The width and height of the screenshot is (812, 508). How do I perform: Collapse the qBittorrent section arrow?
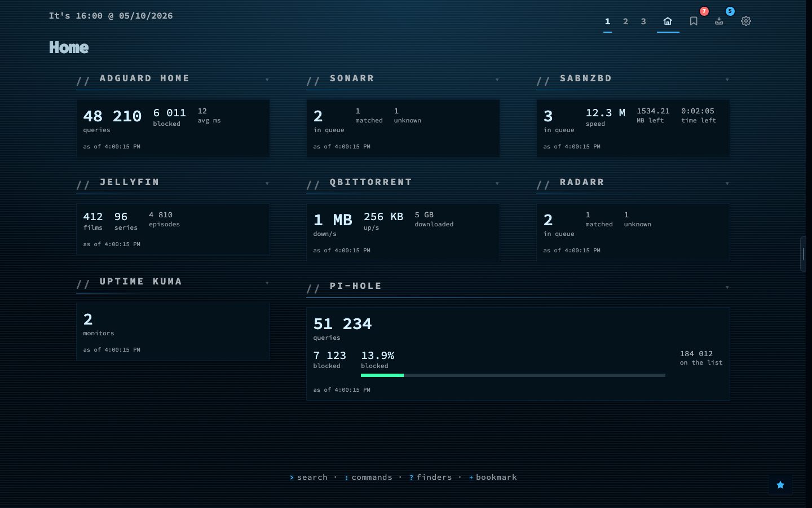[x=497, y=183]
